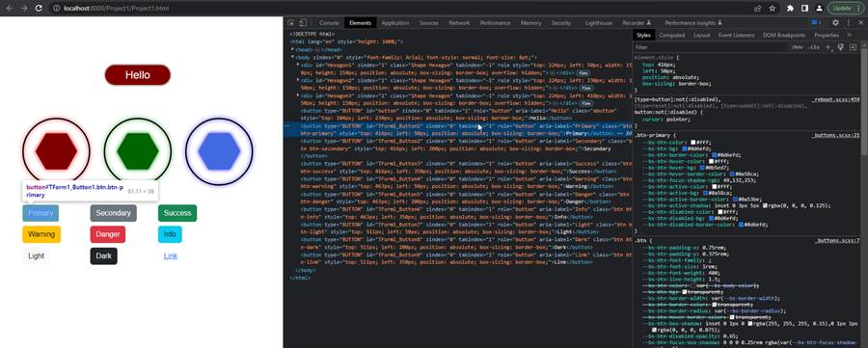Open the rendering emulations paintbrush icon
Screen dimensions: 868x348
pos(840,47)
